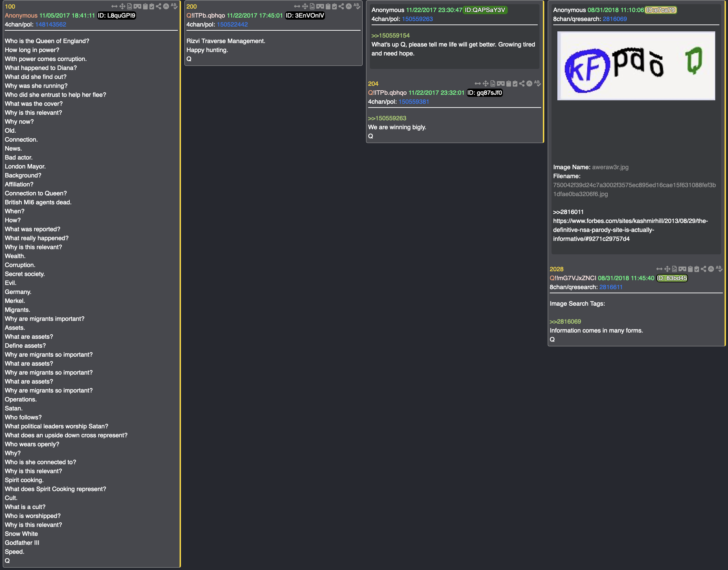Click tripcode Q!!mG7VJxZNCI

click(x=573, y=278)
